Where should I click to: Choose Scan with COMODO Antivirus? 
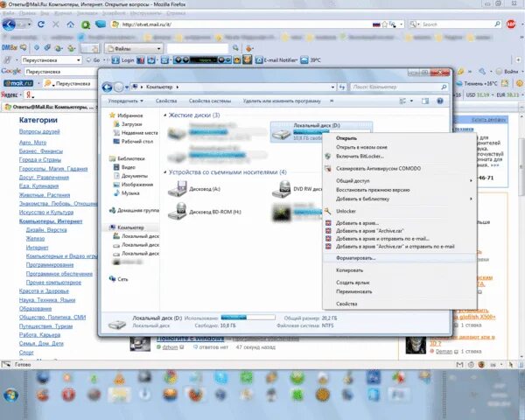(x=378, y=169)
